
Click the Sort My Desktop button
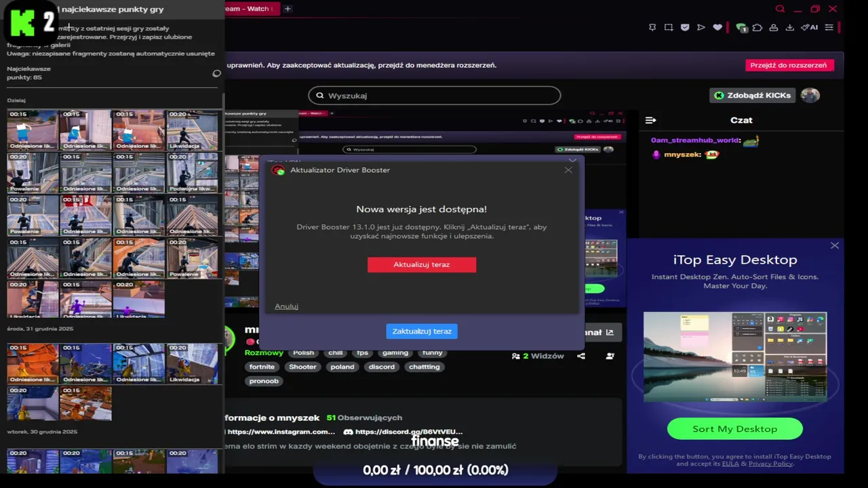coord(735,429)
